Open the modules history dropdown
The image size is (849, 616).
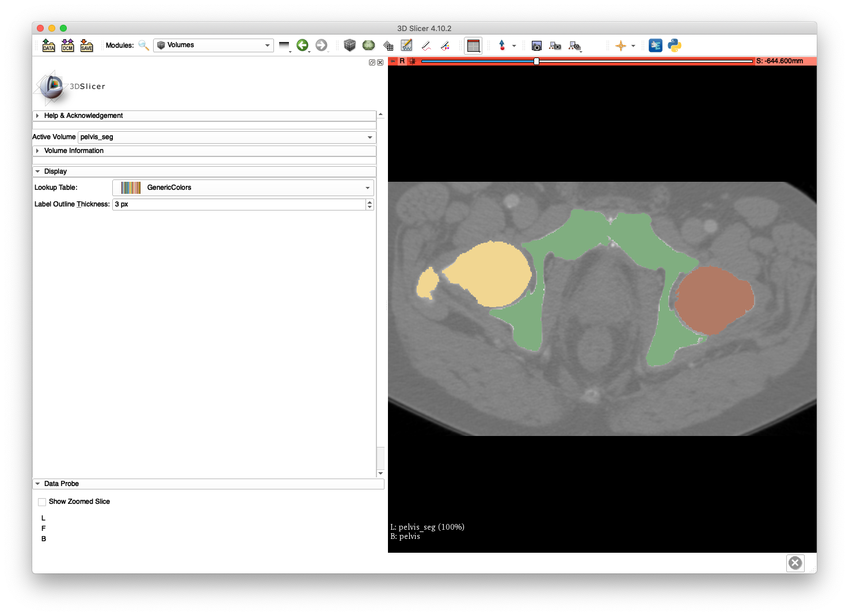(x=284, y=45)
